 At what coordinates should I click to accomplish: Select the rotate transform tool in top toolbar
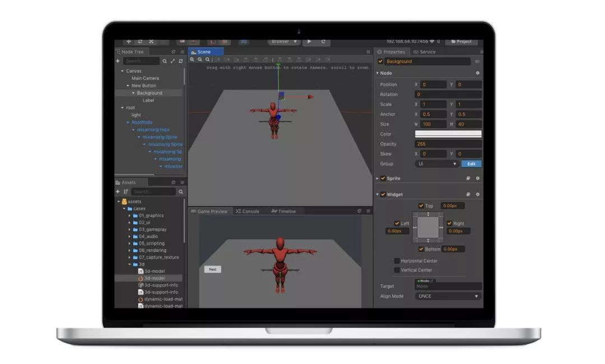coord(140,41)
